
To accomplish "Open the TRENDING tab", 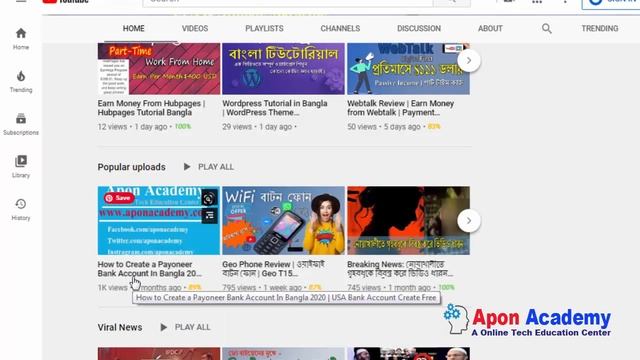I will pyautogui.click(x=600, y=29).
